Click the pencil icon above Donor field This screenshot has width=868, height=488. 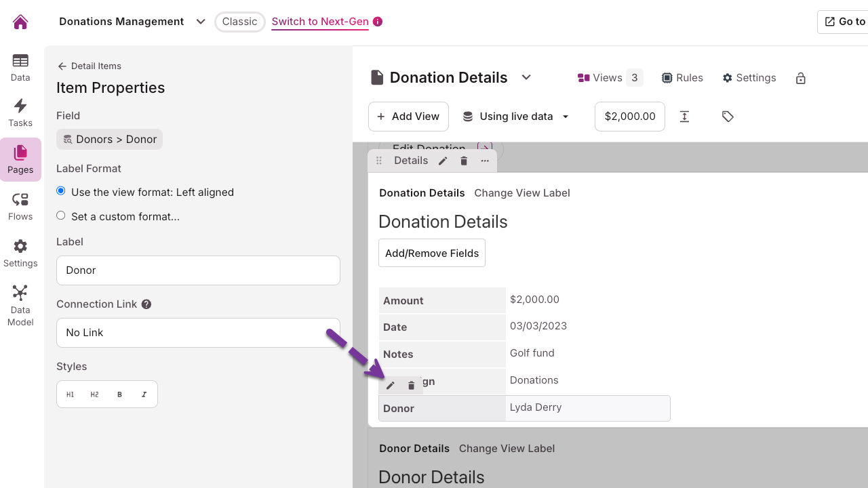[391, 386]
